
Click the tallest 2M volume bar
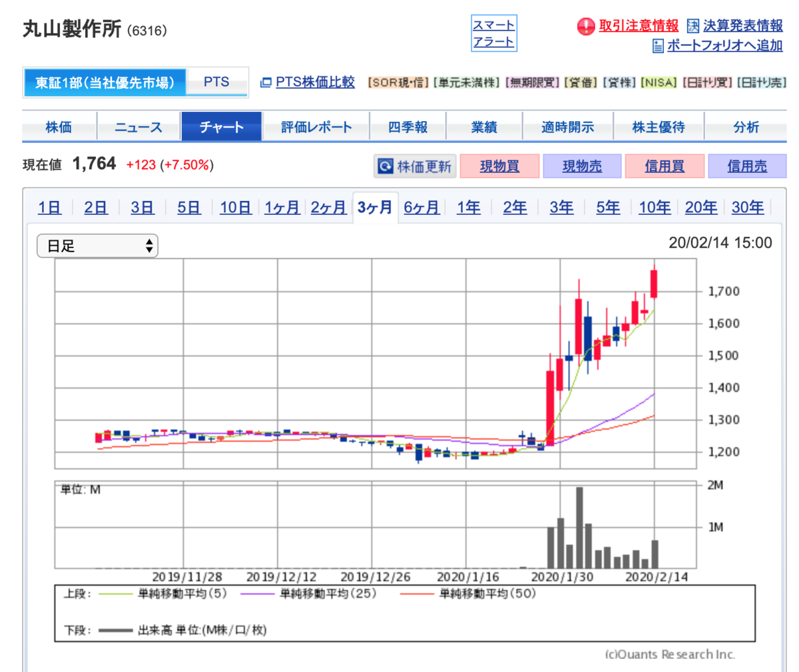tap(579, 528)
